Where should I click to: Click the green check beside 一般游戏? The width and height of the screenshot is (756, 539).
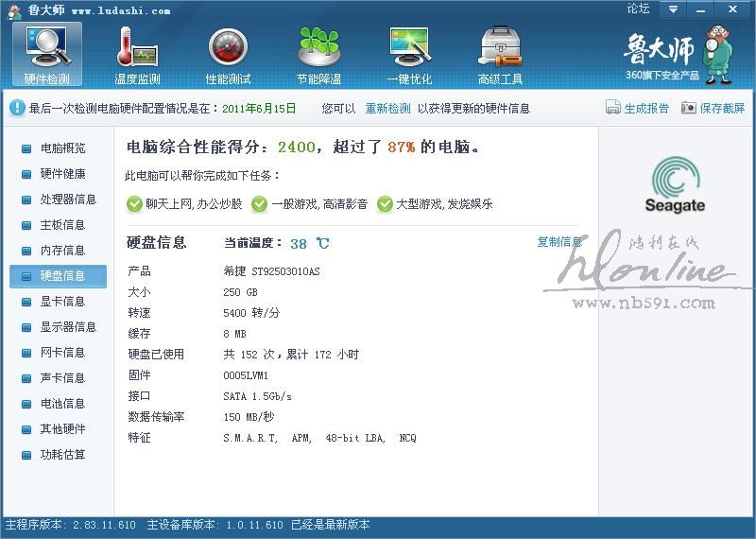click(x=259, y=204)
